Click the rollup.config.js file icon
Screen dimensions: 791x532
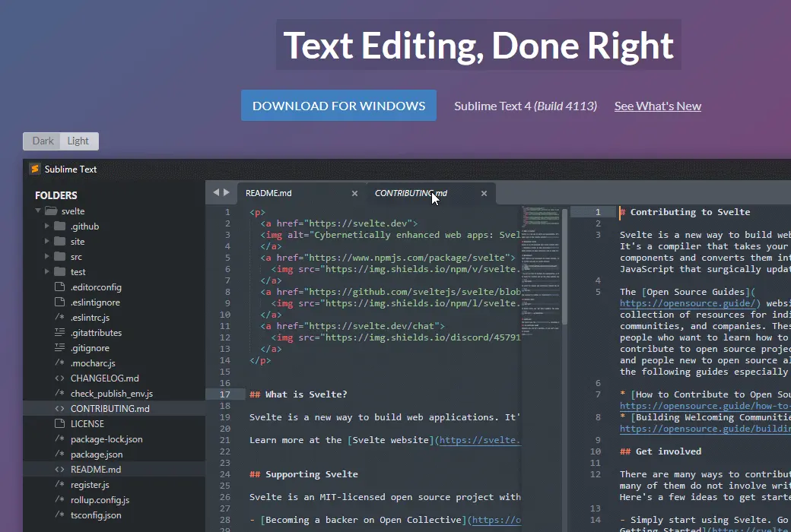[x=59, y=500]
